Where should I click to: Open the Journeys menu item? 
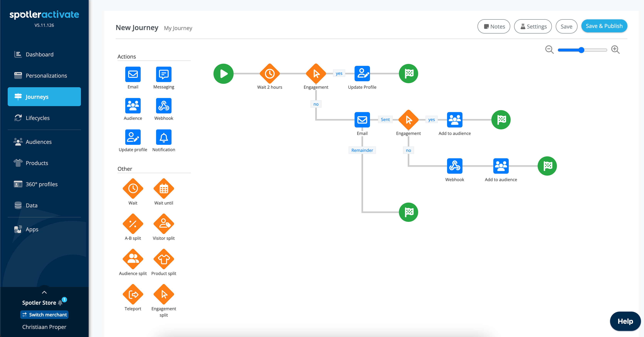[x=44, y=97]
